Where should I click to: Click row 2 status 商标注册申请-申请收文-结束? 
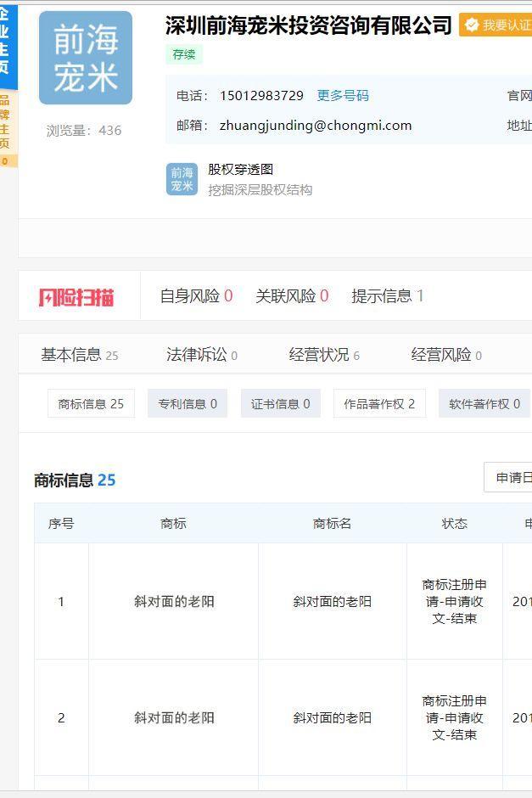tap(455, 717)
